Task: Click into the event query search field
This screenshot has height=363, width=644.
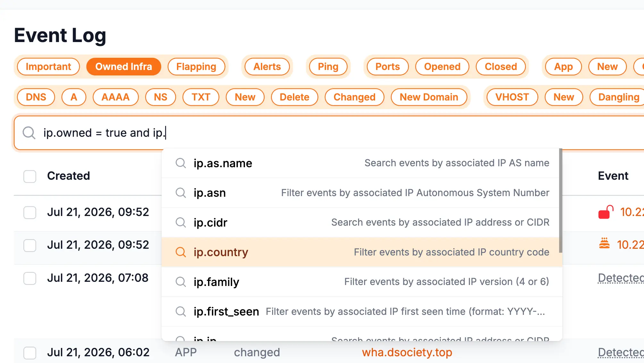Action: pyautogui.click(x=329, y=133)
